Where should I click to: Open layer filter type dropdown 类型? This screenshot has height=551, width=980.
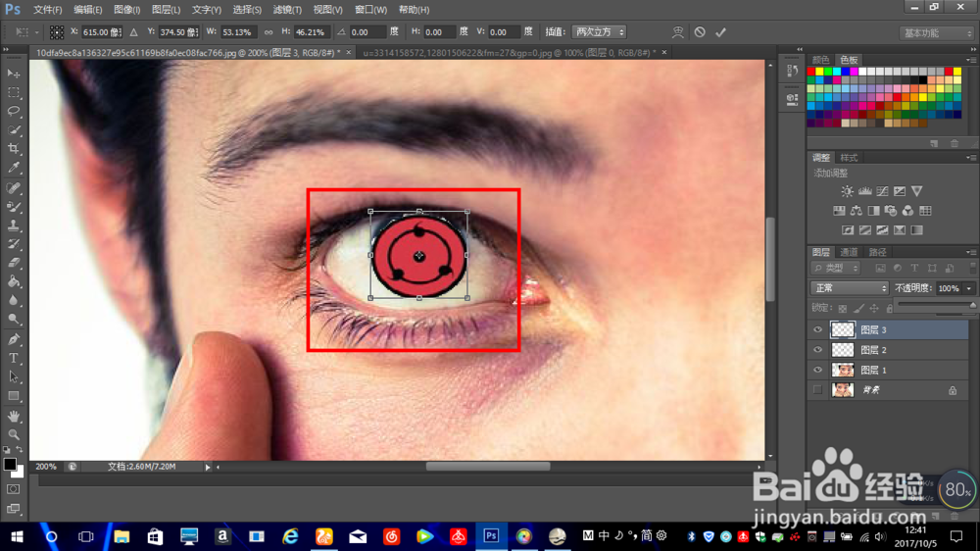point(836,268)
